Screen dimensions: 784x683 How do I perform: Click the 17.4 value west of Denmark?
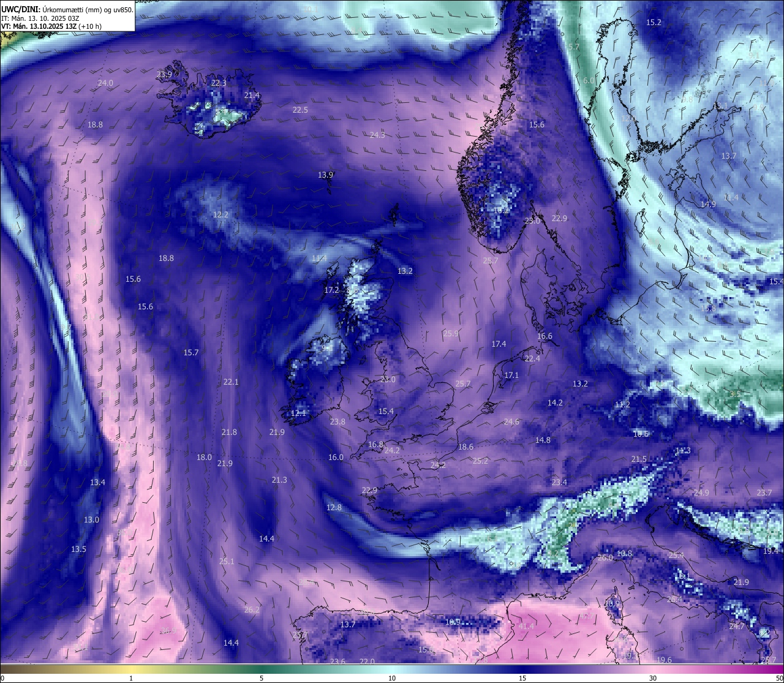499,344
